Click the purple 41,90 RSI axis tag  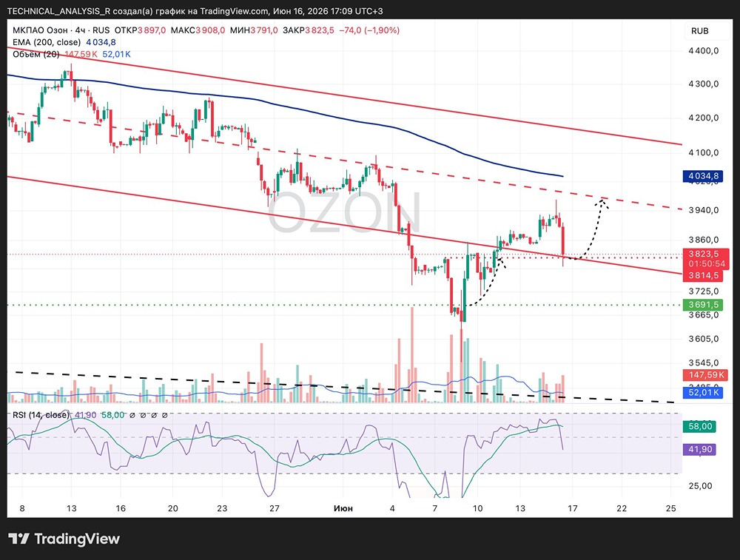[x=700, y=450]
